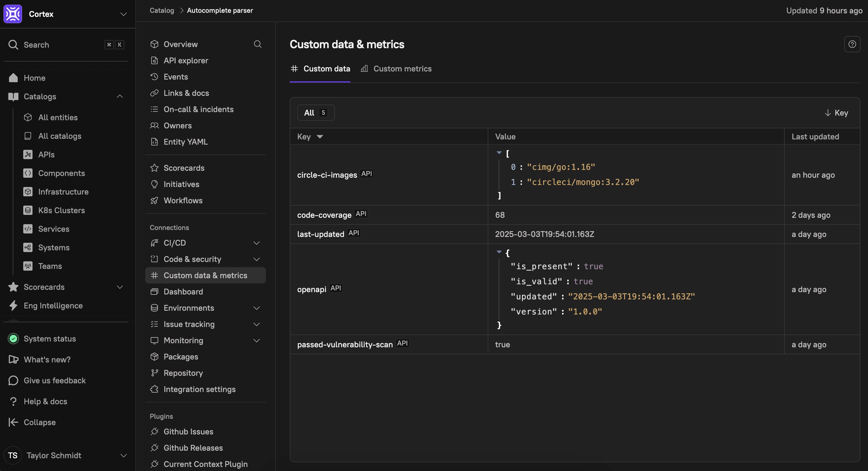
Task: Click Catalog breadcrumb link
Action: click(x=162, y=10)
